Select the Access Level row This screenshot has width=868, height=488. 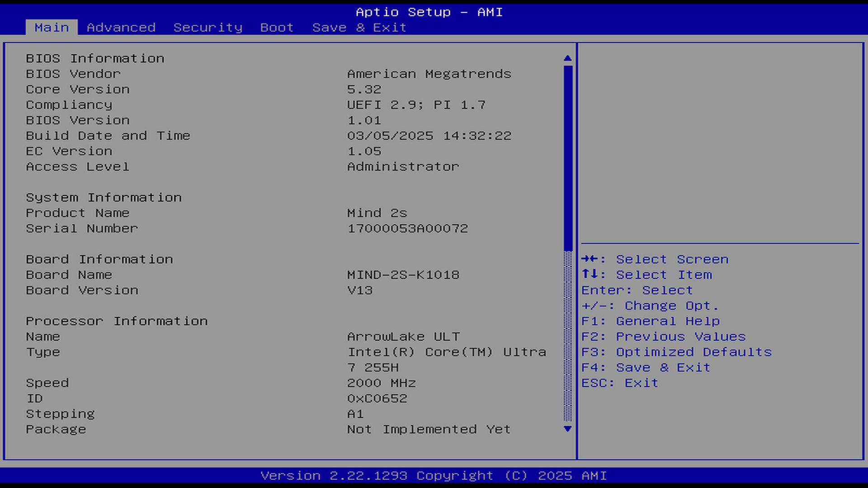(x=78, y=167)
